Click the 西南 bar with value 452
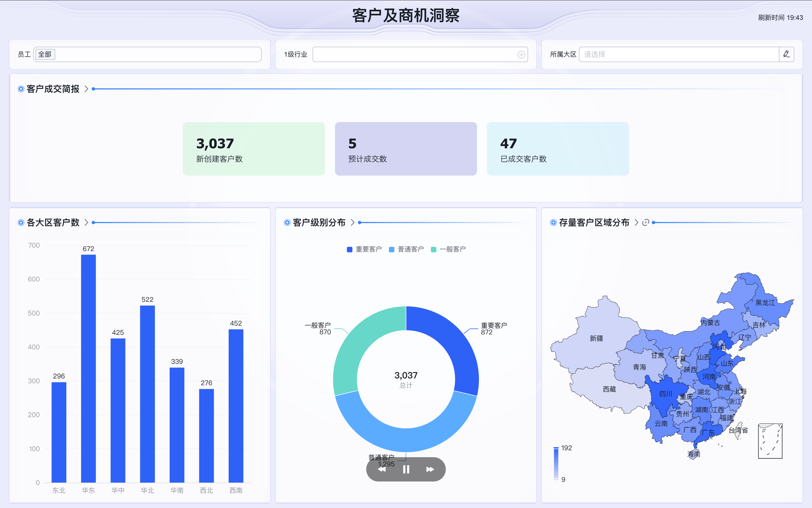 coord(236,406)
